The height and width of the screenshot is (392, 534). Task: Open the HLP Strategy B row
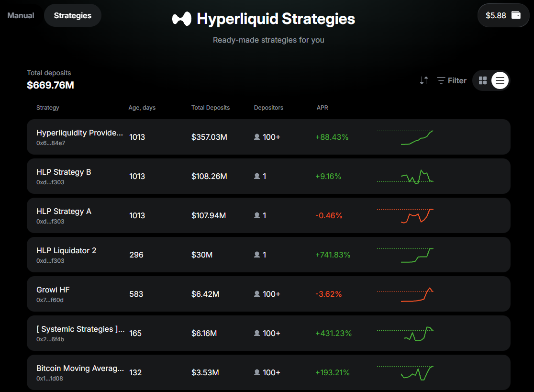(x=64, y=172)
